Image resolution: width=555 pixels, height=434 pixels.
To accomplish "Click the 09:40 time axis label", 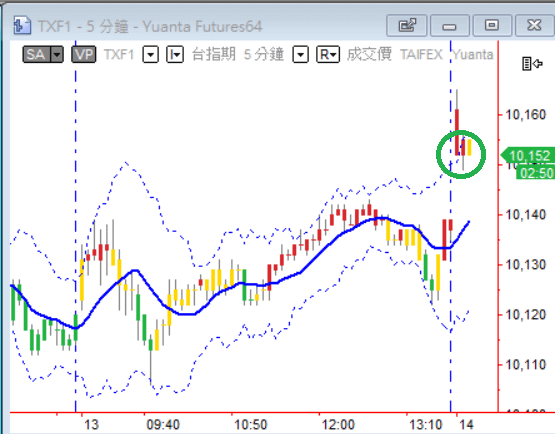I will tap(163, 424).
